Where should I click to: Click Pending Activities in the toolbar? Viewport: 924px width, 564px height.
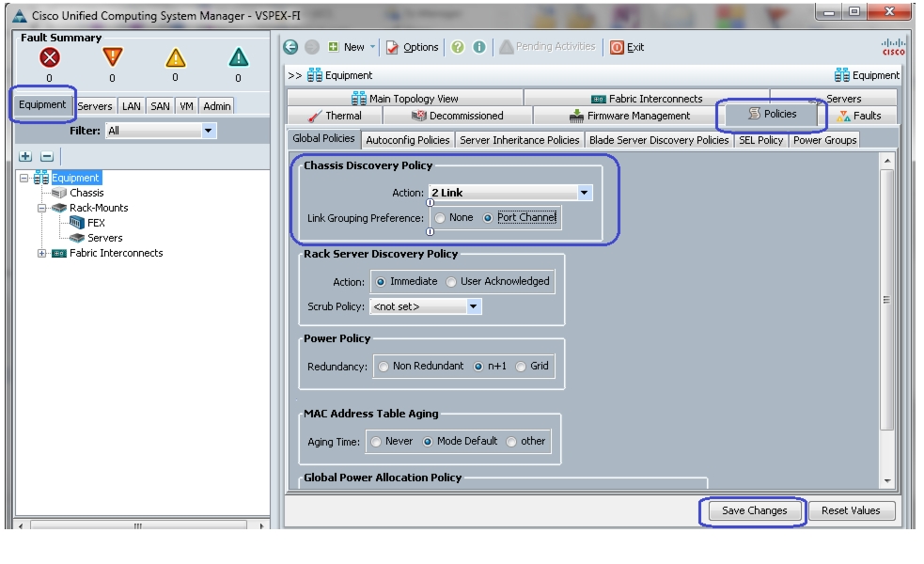click(x=547, y=47)
